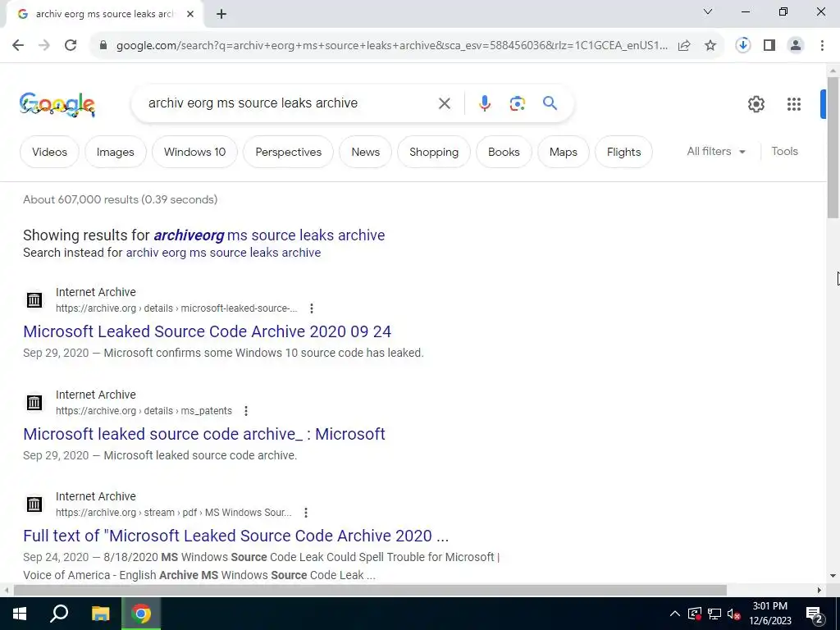The height and width of the screenshot is (630, 840).
Task: Open options for the first Internet Archive result
Action: point(311,308)
